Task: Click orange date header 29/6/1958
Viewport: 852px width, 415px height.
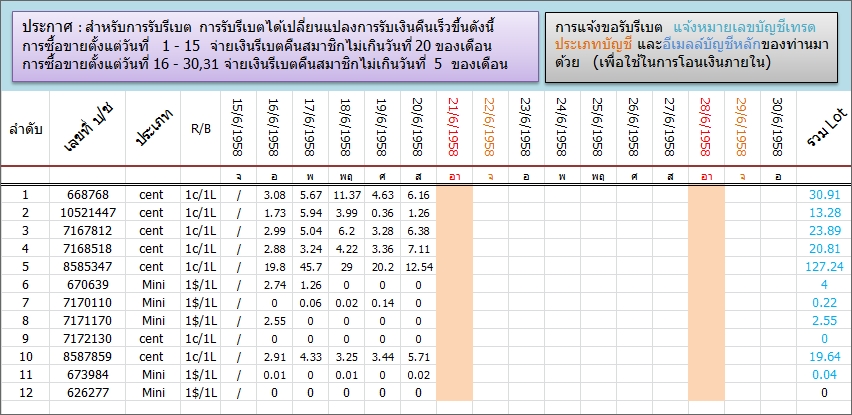Action: [x=742, y=128]
